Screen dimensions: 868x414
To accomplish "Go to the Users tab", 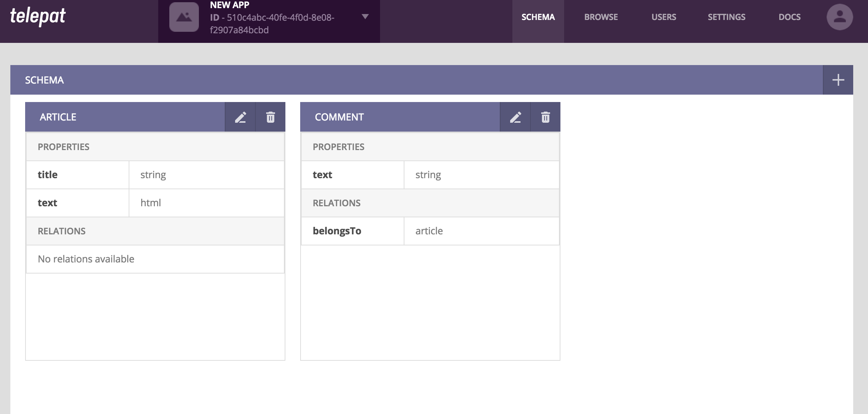I will [x=664, y=17].
